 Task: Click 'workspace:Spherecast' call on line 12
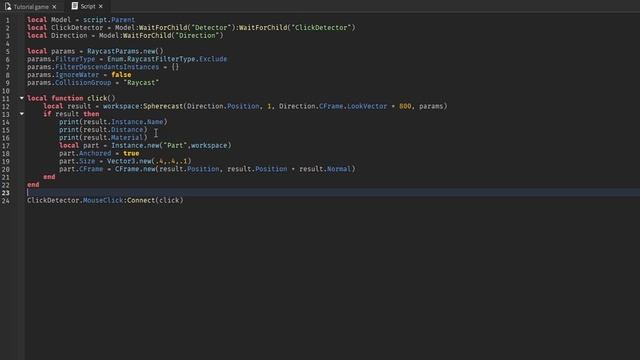point(143,106)
